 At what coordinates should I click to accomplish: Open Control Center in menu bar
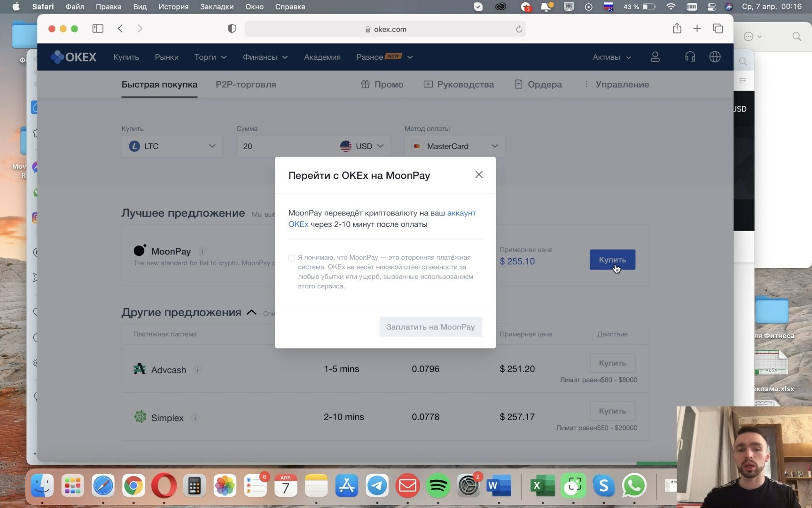pos(711,7)
